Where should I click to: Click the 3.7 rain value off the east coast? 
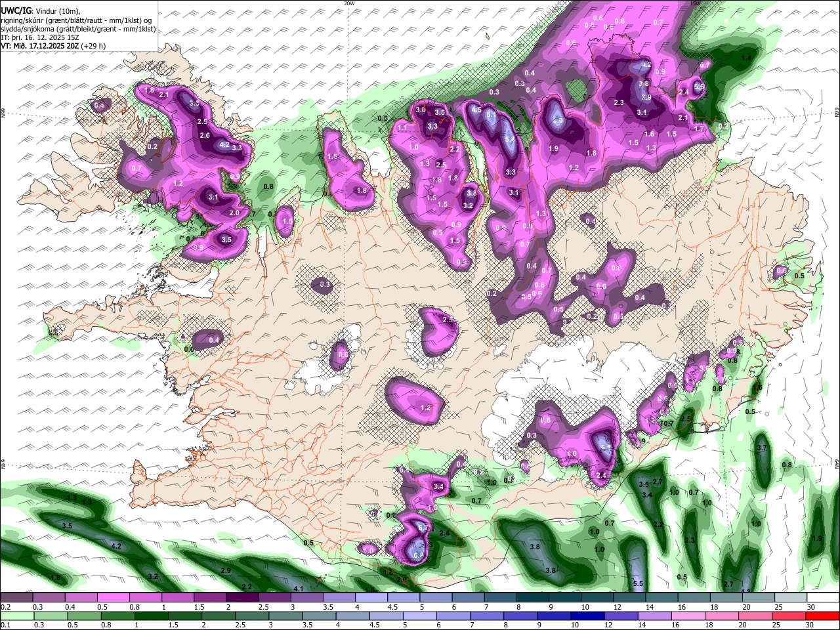pyautogui.click(x=762, y=448)
